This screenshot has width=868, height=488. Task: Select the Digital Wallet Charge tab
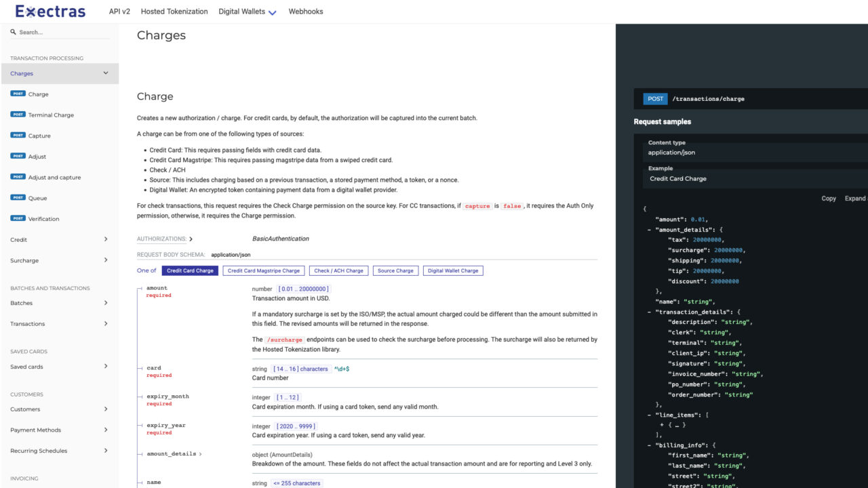pos(453,270)
